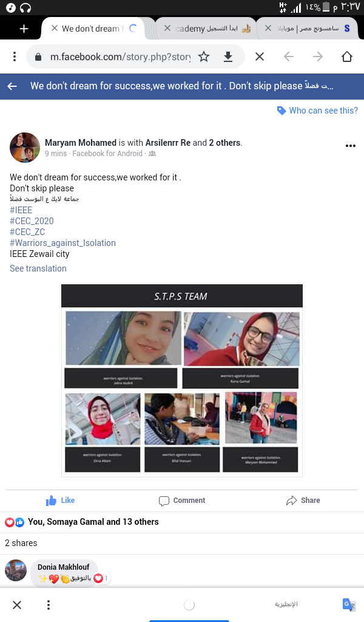364x622 pixels.
Task: Switch to the academy registration tab
Action: (x=207, y=28)
